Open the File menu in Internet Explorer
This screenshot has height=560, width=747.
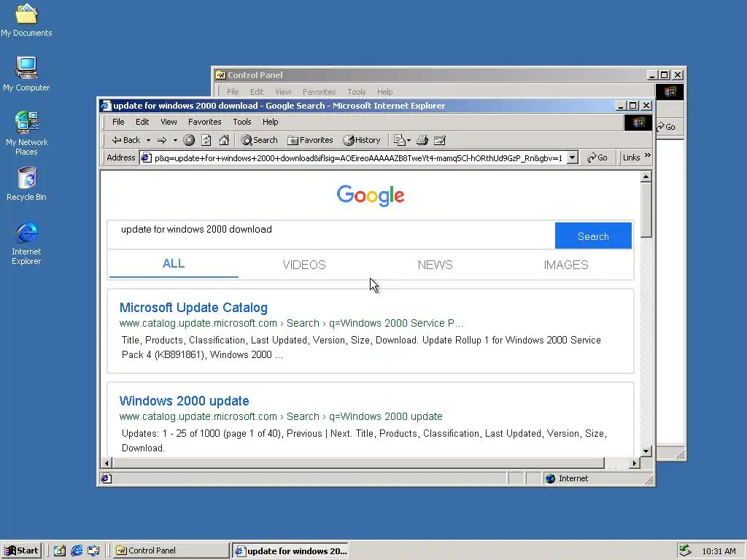118,122
